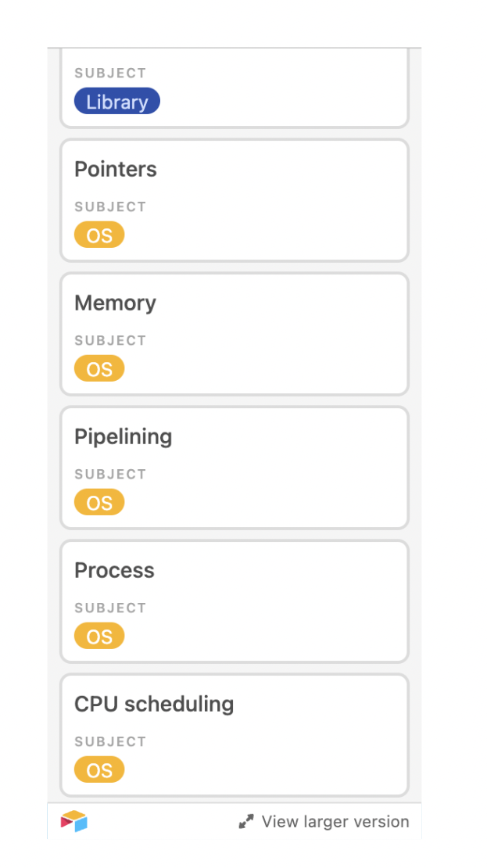Click the Airtable logo
Viewport: 487px width, 868px height.
tap(74, 822)
